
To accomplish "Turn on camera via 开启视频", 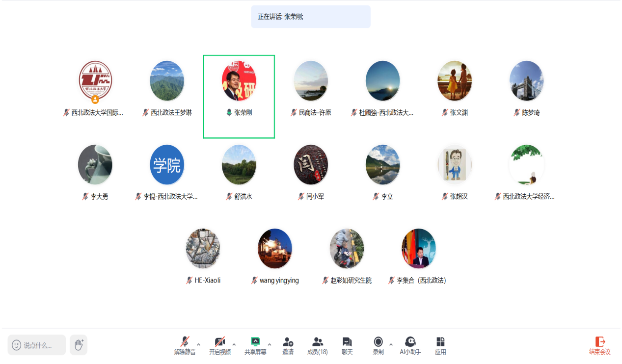I will tap(219, 342).
